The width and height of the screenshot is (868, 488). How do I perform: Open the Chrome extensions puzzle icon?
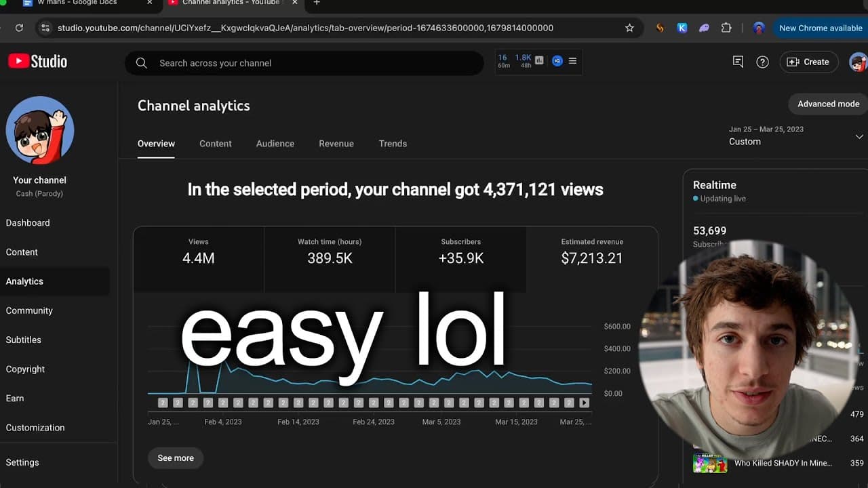(x=726, y=28)
